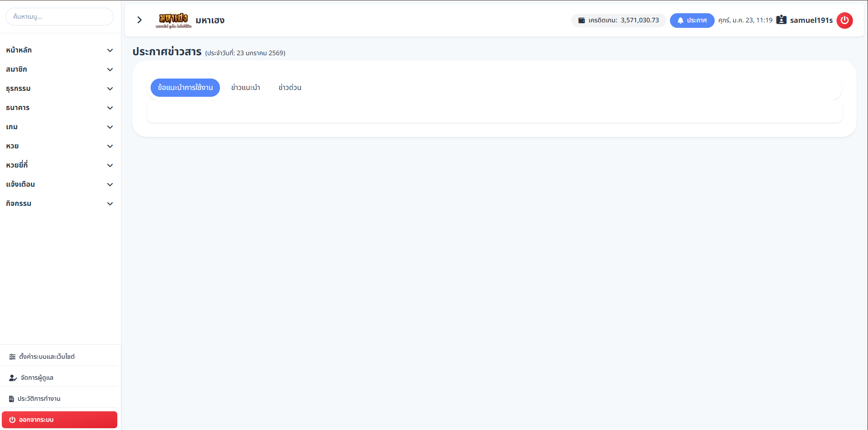
Task: Click the มหาเฮง logo image
Action: tap(173, 20)
